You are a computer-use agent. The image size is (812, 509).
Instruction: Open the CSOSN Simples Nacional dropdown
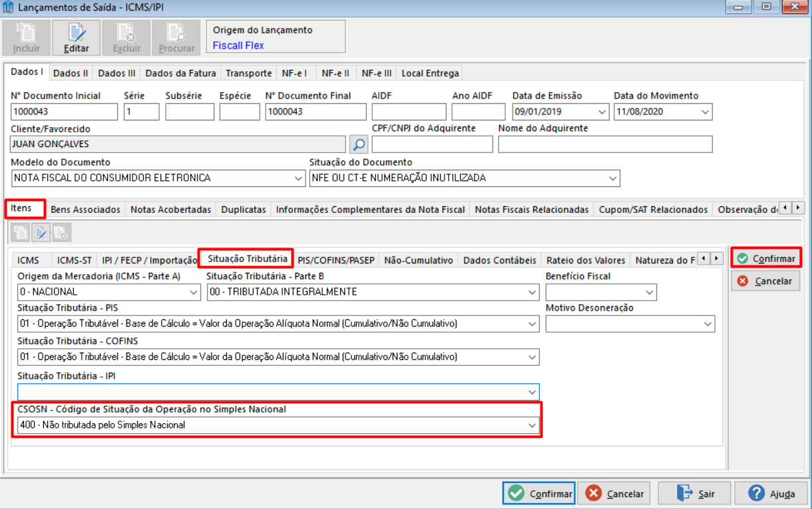point(532,425)
